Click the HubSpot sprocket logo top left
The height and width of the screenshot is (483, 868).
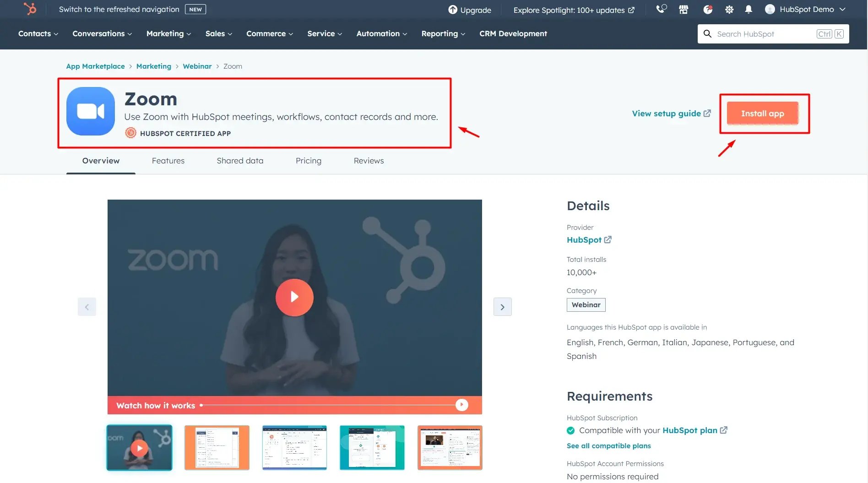pyautogui.click(x=29, y=9)
